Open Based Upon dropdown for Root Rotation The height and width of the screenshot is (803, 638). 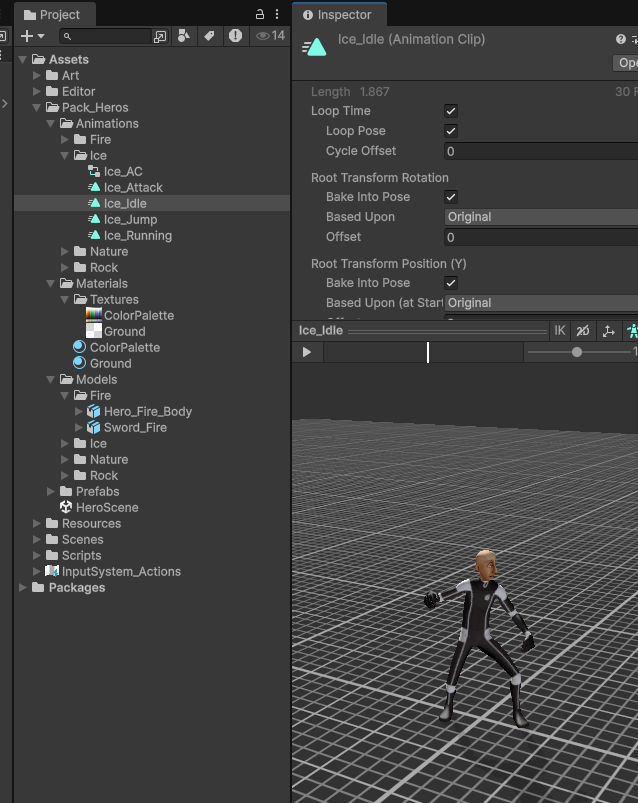(x=540, y=217)
